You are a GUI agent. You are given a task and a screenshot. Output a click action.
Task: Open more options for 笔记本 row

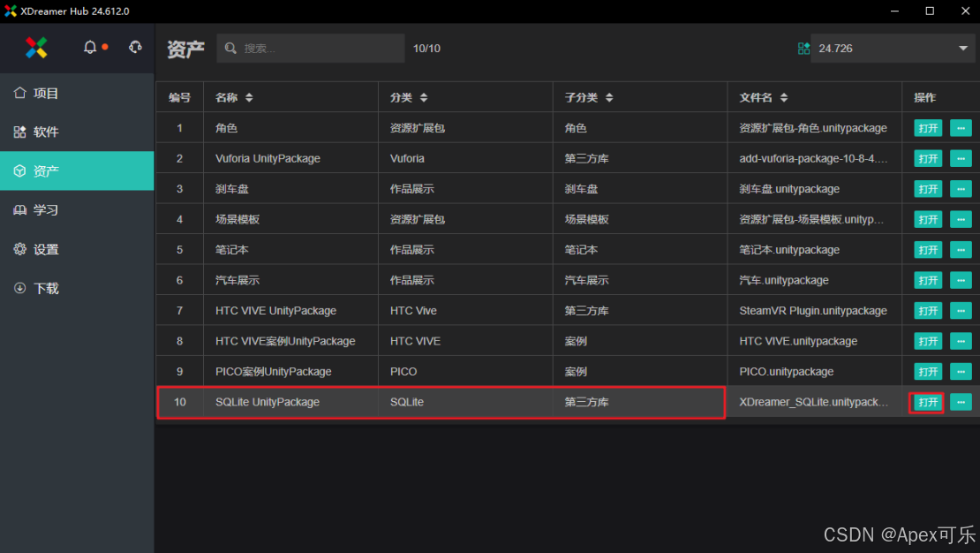(961, 250)
